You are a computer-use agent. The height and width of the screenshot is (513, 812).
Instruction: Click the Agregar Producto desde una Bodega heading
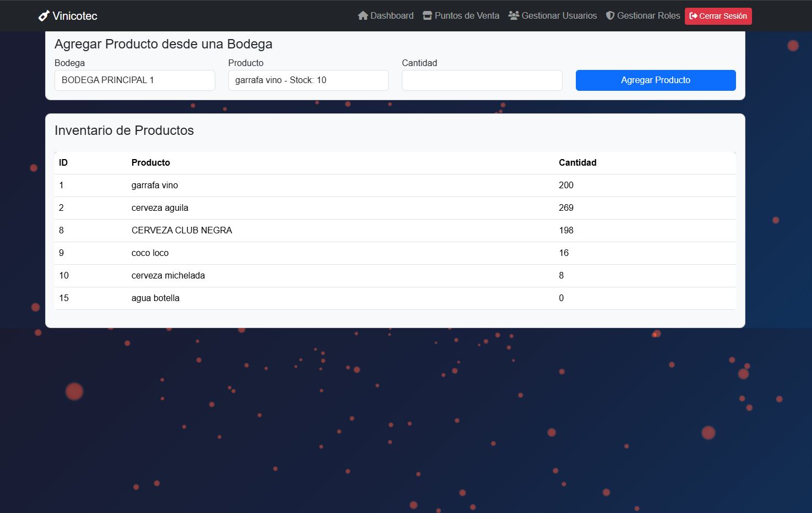coord(164,44)
